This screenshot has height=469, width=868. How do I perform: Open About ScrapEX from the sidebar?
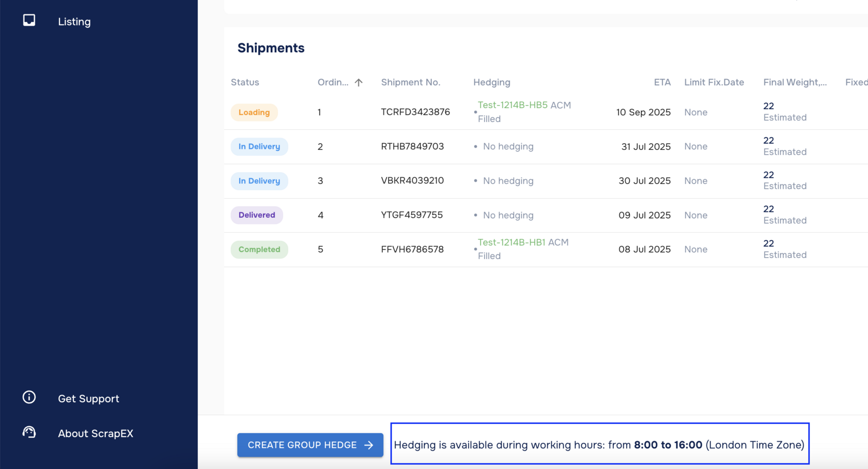[x=95, y=433]
